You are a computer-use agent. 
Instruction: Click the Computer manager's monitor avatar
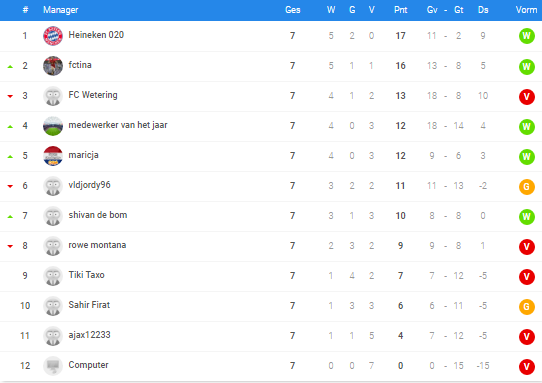click(x=53, y=366)
